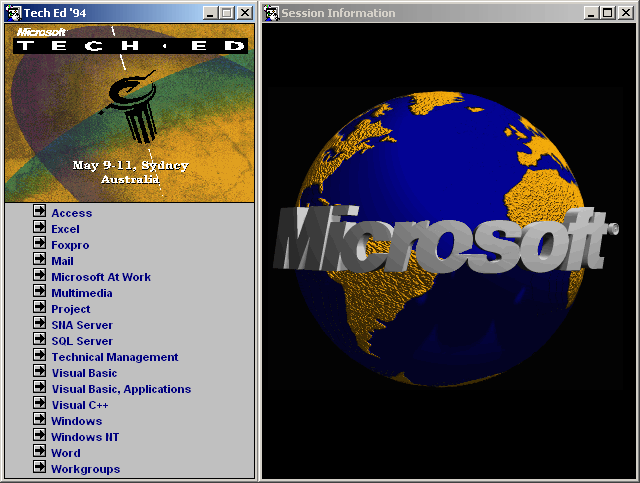640x483 pixels.
Task: Hit the arrow icon beside Workgroups
Action: 39,468
